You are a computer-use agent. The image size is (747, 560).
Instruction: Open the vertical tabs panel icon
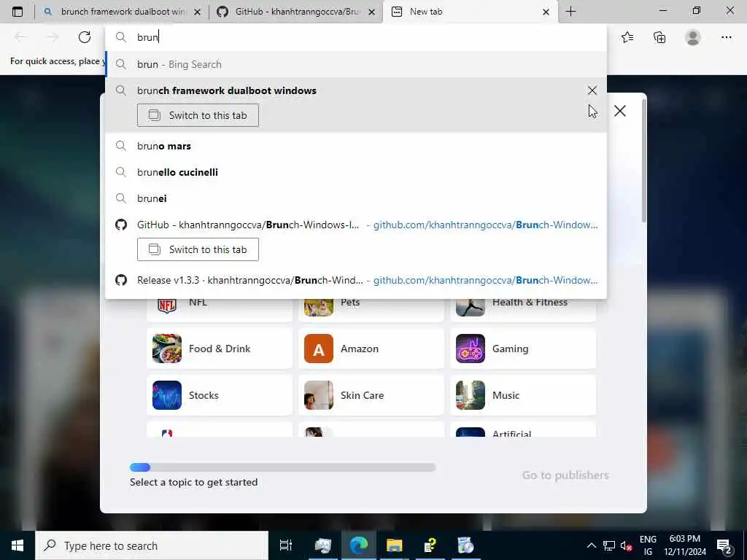tap(18, 12)
